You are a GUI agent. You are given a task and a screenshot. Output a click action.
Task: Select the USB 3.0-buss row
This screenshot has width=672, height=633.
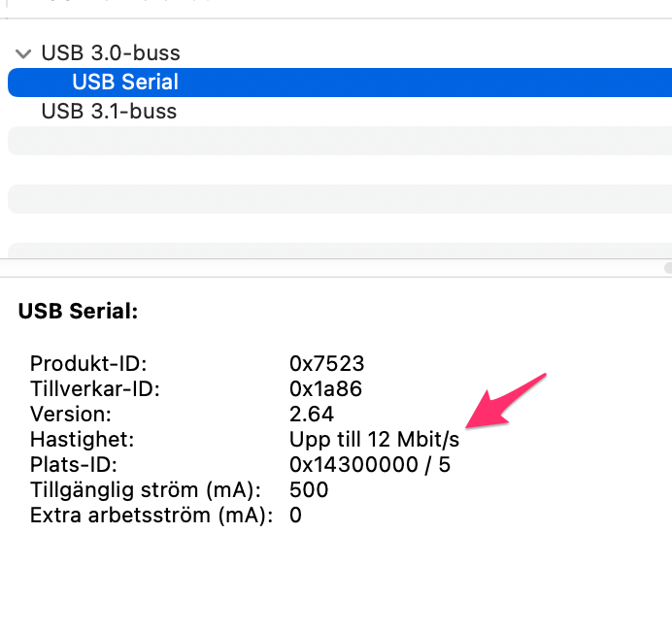coord(110,53)
